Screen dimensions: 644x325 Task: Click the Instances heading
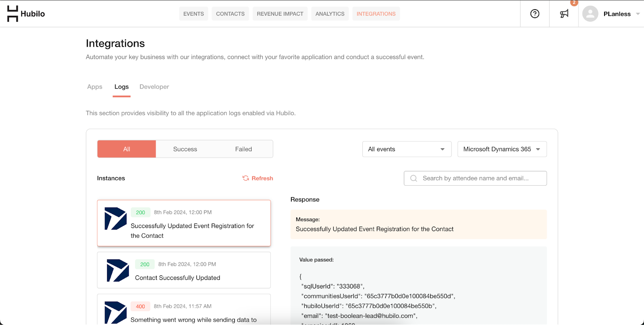click(111, 178)
